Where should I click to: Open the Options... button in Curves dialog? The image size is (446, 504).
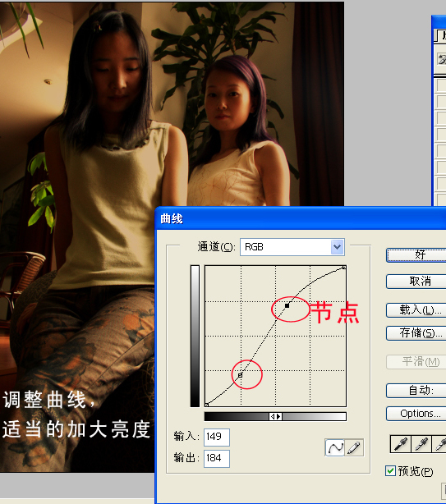[416, 414]
